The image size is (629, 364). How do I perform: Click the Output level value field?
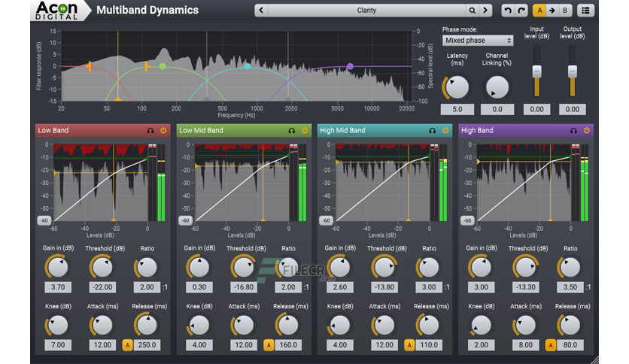tap(573, 110)
